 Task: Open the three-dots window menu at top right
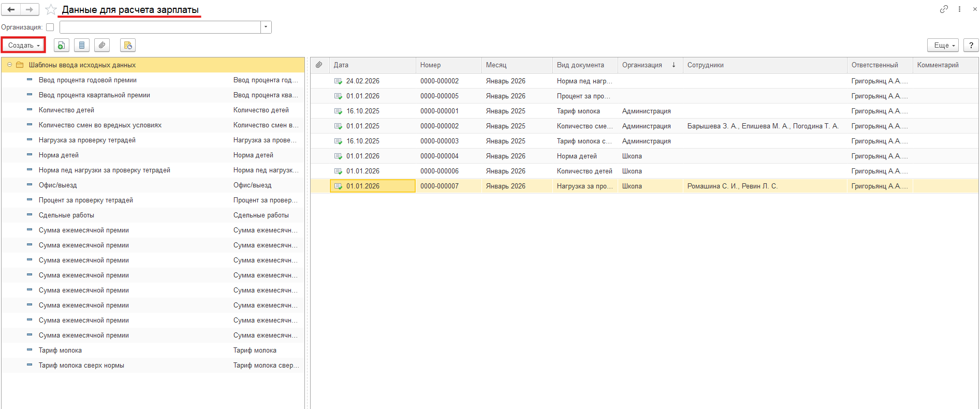tap(959, 9)
